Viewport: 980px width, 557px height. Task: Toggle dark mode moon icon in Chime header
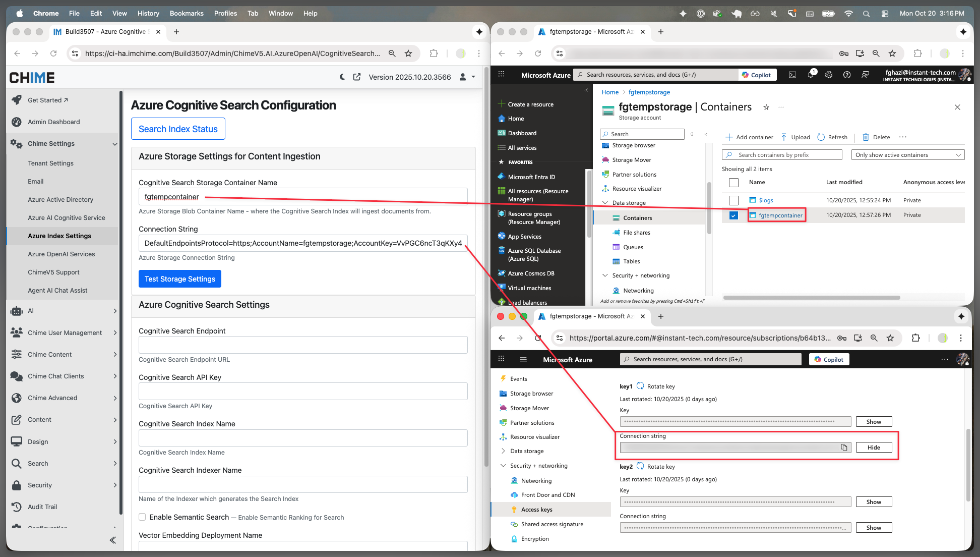pos(342,77)
